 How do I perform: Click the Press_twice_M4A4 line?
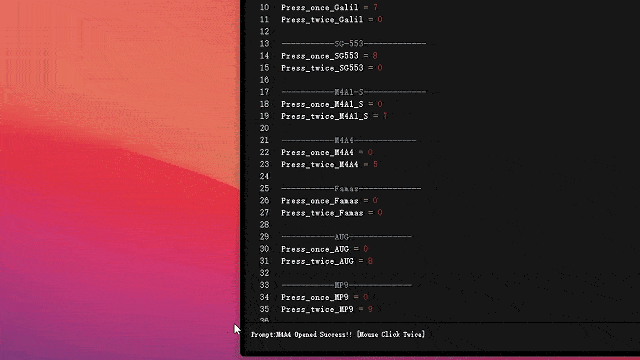[329, 164]
